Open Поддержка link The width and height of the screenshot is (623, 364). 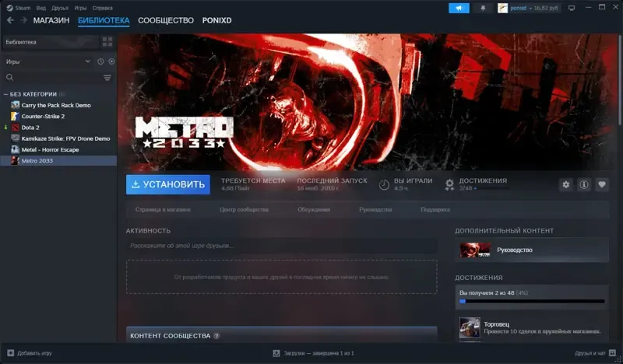click(x=435, y=209)
